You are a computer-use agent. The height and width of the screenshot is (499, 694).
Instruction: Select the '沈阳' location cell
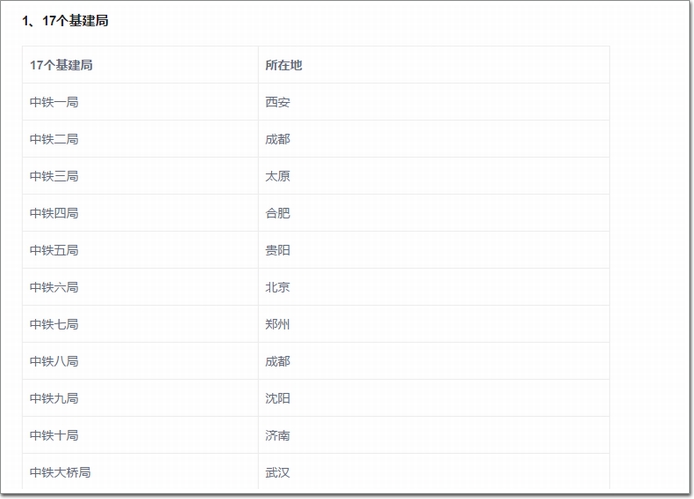point(434,398)
